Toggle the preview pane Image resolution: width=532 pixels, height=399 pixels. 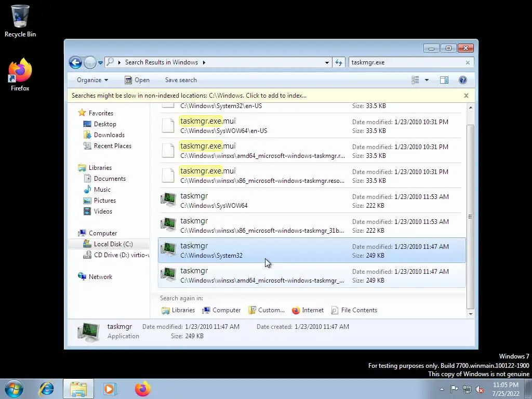pos(444,80)
